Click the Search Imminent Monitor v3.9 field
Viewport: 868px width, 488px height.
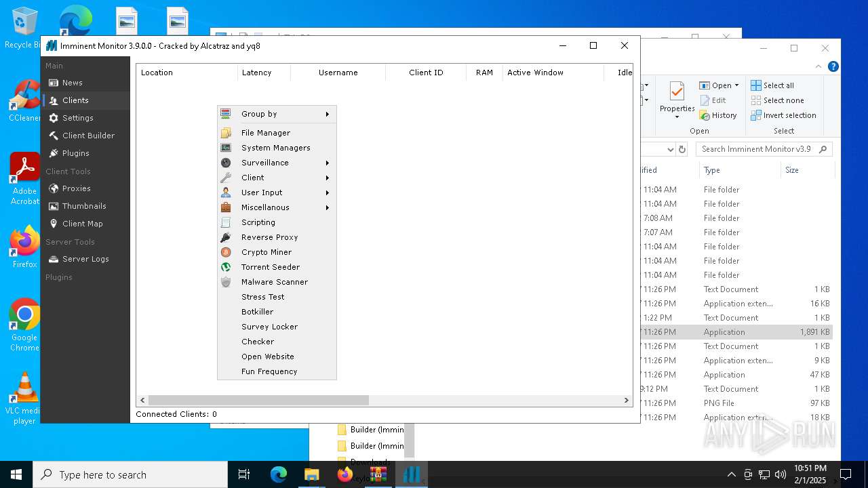[764, 149]
